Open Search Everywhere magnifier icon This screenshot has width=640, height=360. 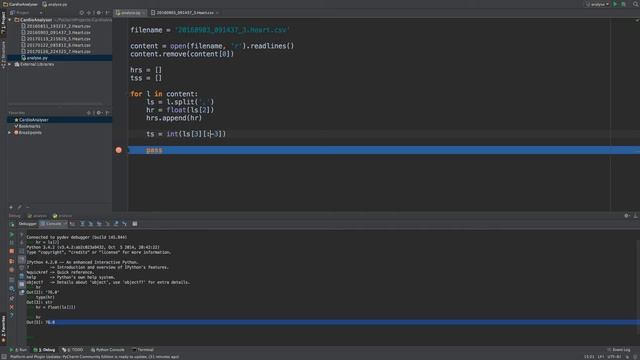pos(636,4)
